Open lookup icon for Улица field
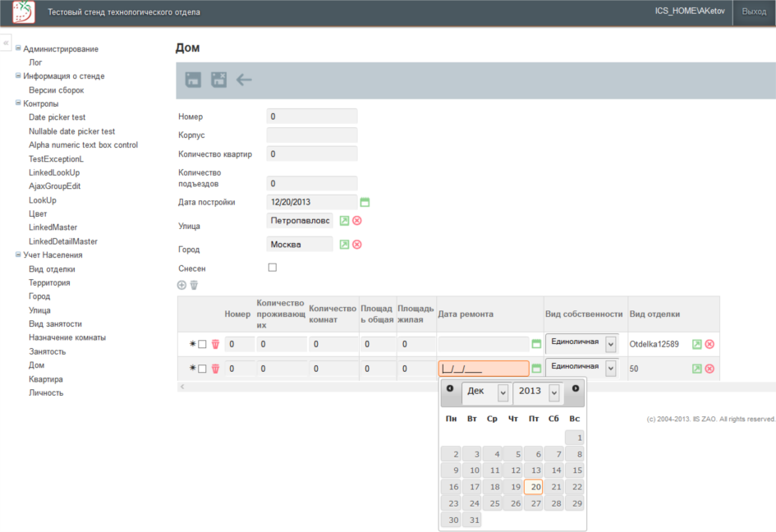776x532 pixels. (344, 221)
